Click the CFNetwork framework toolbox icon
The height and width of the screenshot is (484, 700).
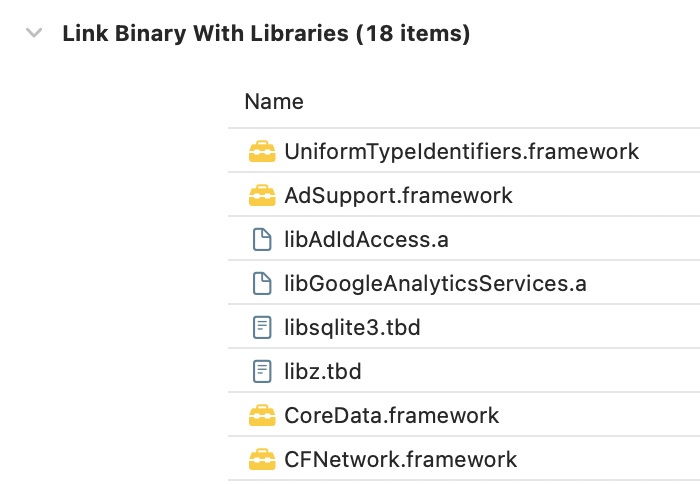262,459
